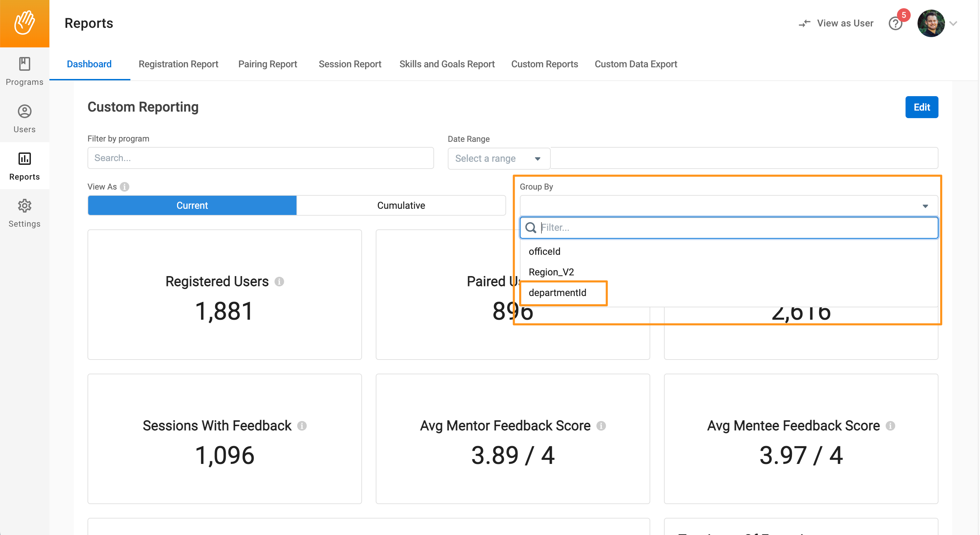Click the Sessions With Feedback value 1,096

(x=224, y=455)
